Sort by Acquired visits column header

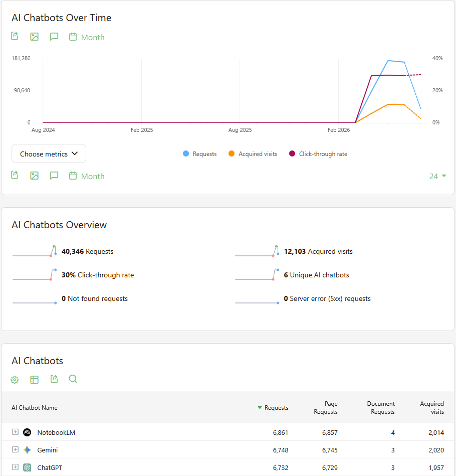[432, 408]
